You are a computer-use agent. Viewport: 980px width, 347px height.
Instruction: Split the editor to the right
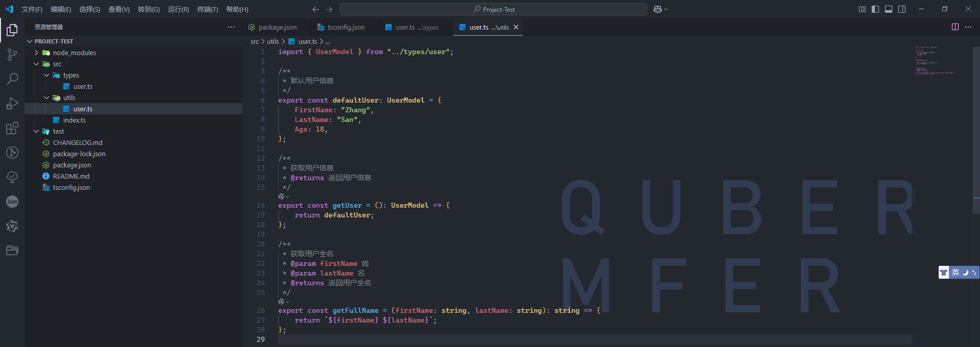coord(955,27)
